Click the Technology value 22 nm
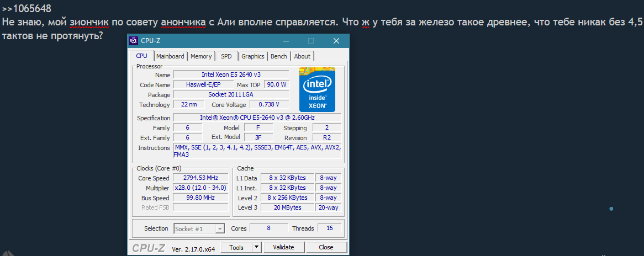 [189, 104]
